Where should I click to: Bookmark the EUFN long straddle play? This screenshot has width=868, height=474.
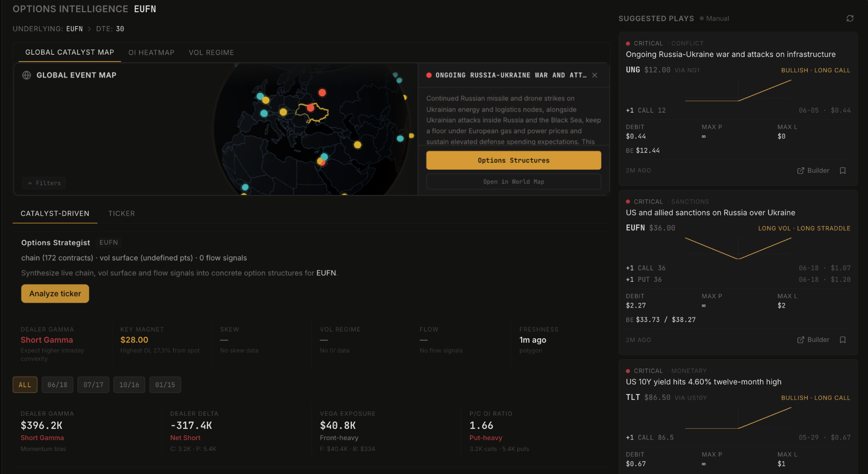pyautogui.click(x=843, y=340)
